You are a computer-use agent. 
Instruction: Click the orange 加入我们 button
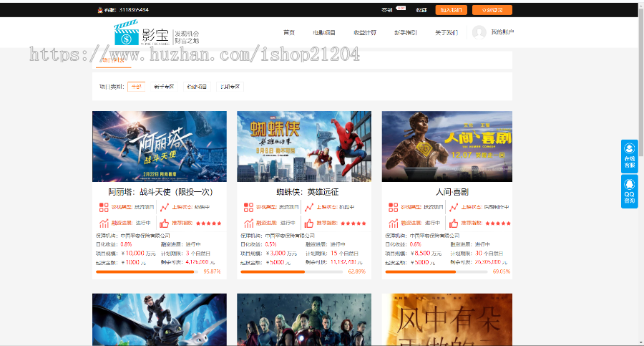pos(451,10)
